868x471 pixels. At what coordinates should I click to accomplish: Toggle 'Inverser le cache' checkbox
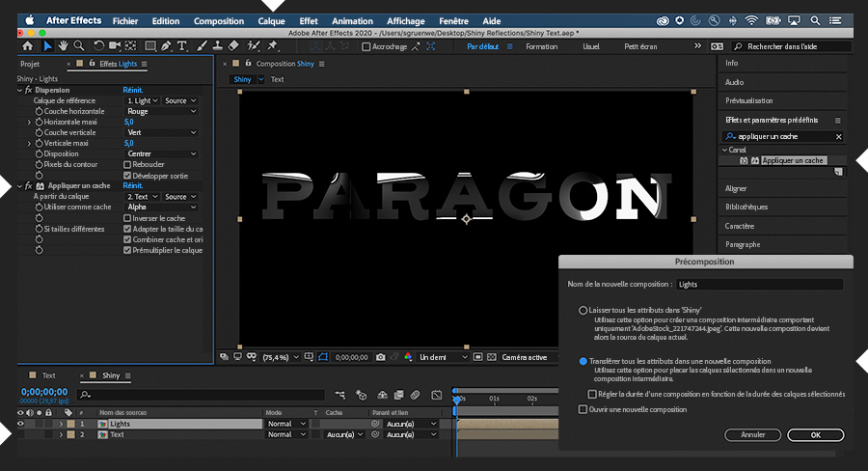click(127, 218)
